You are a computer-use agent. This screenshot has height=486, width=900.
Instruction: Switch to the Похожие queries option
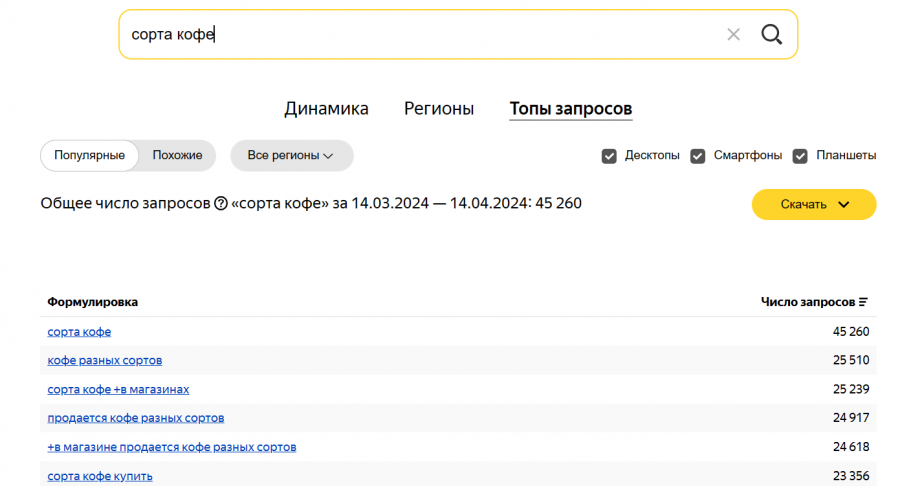[177, 156]
